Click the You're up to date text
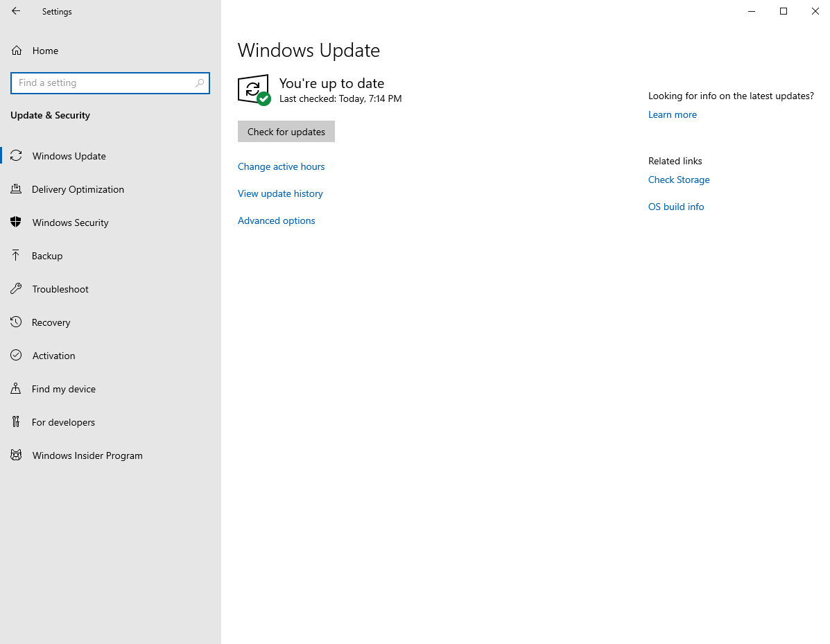 (332, 83)
